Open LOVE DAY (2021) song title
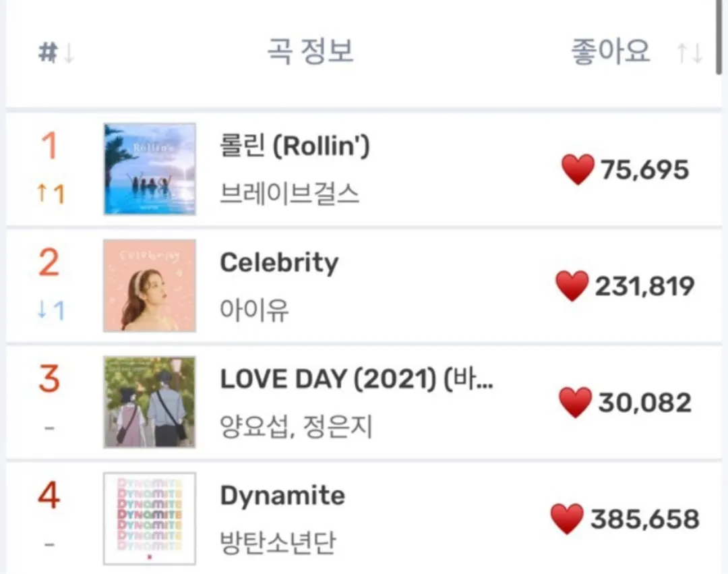Image resolution: width=728 pixels, height=574 pixels. [x=357, y=380]
